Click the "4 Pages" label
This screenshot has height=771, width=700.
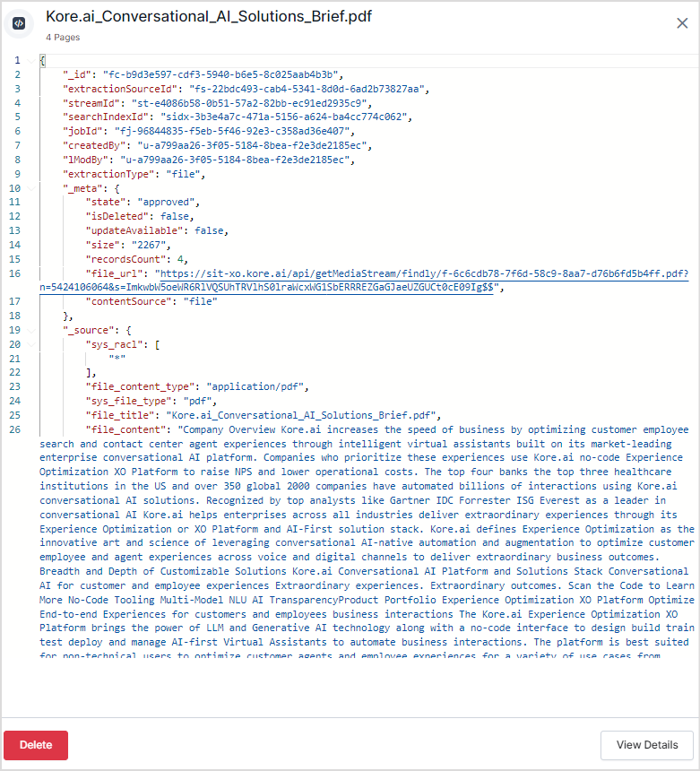pyautogui.click(x=63, y=38)
